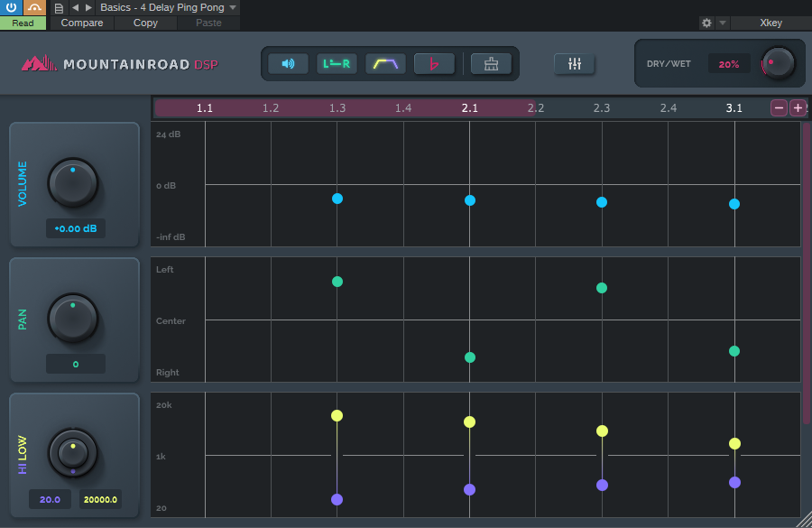812x528 pixels.
Task: Expand the arrow next to gear icon
Action: (x=722, y=23)
